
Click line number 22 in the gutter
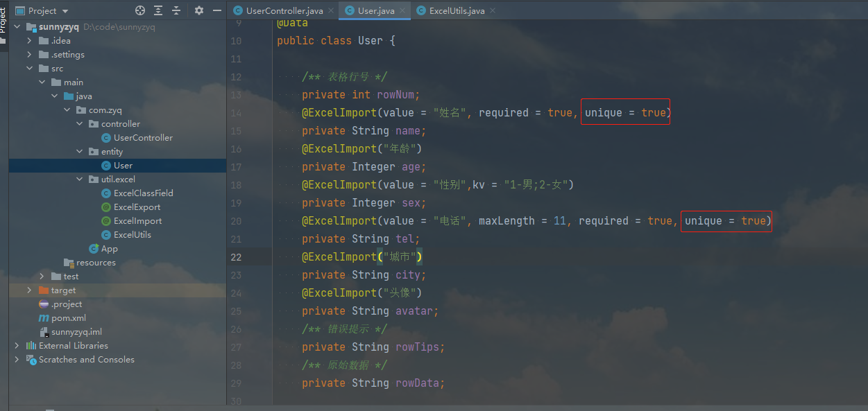coord(236,257)
